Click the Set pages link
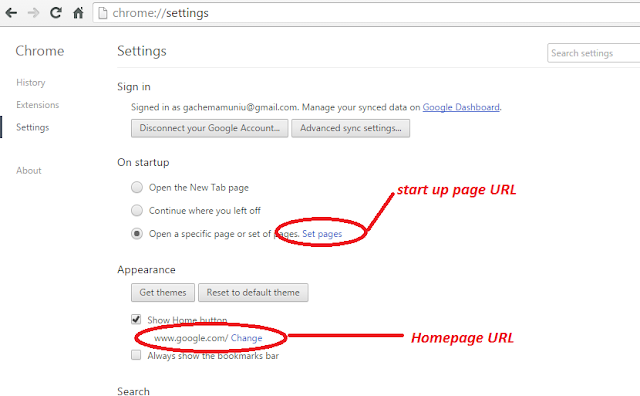Viewport: 640px width, 396px height. click(322, 234)
